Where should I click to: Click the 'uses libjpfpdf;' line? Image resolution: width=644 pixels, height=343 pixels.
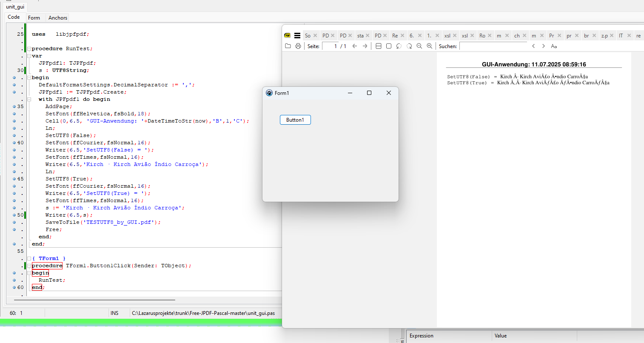[60, 34]
